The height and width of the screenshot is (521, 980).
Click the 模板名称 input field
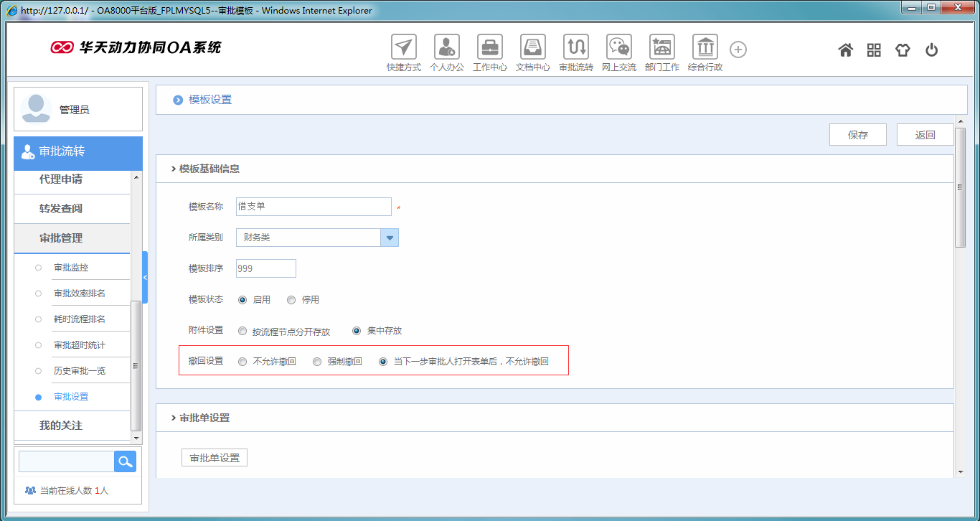coord(314,207)
